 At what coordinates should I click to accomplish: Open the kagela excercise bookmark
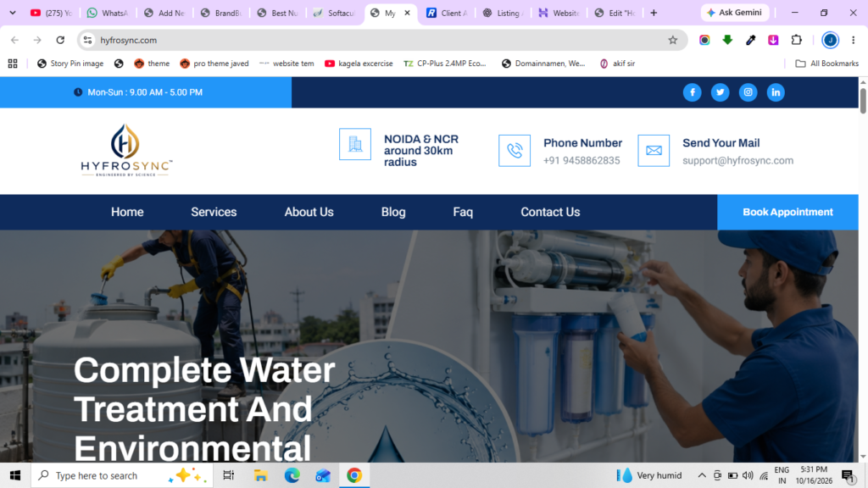pos(359,64)
